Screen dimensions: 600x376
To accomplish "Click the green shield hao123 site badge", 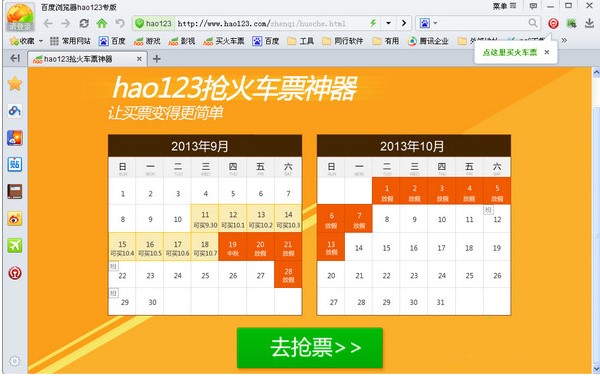I will (154, 23).
